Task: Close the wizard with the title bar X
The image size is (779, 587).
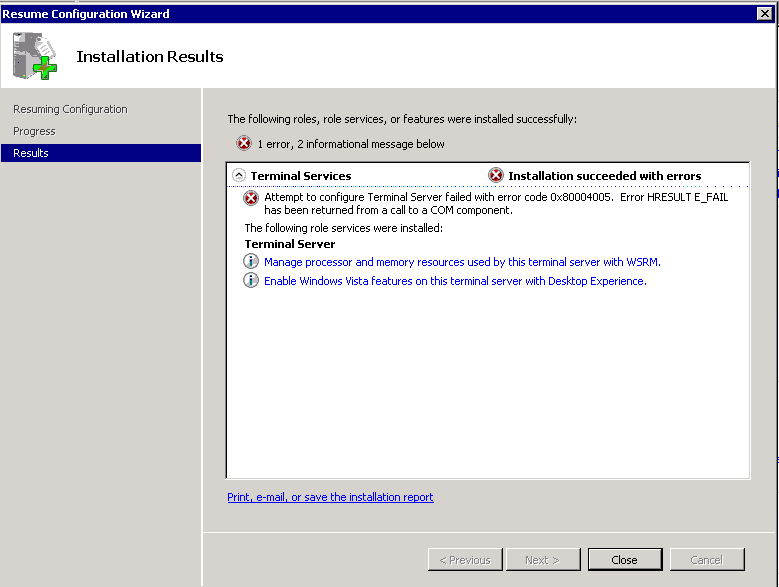Action: (765, 13)
